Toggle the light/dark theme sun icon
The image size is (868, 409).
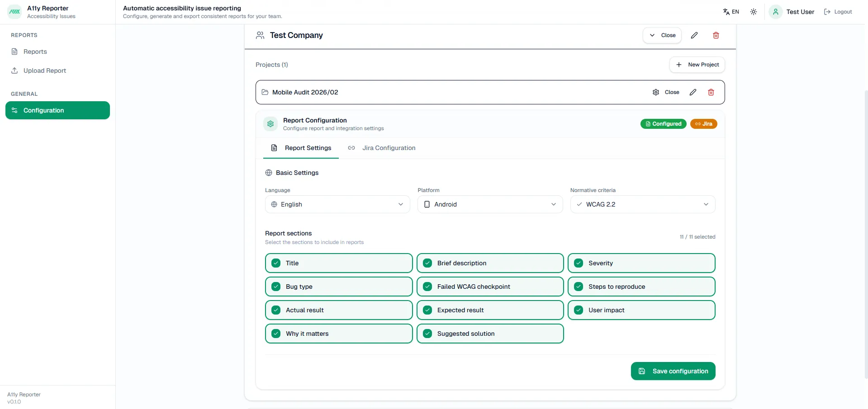[754, 12]
